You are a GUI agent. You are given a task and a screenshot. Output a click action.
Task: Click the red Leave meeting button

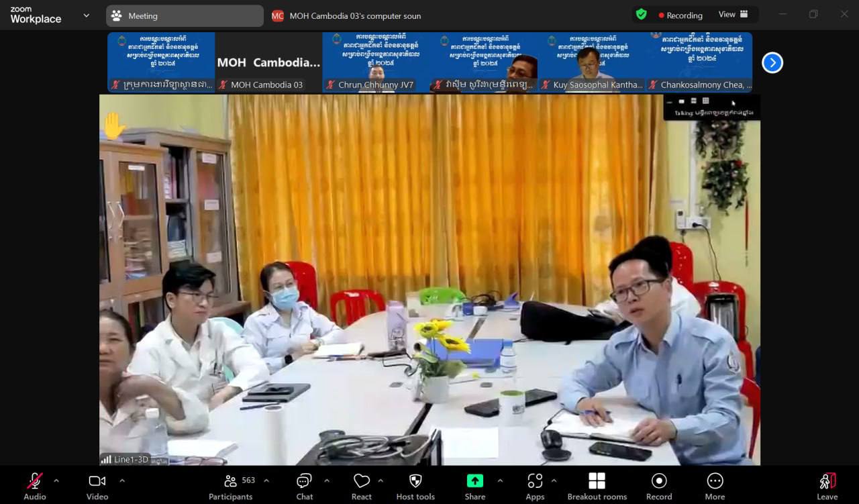click(x=827, y=486)
